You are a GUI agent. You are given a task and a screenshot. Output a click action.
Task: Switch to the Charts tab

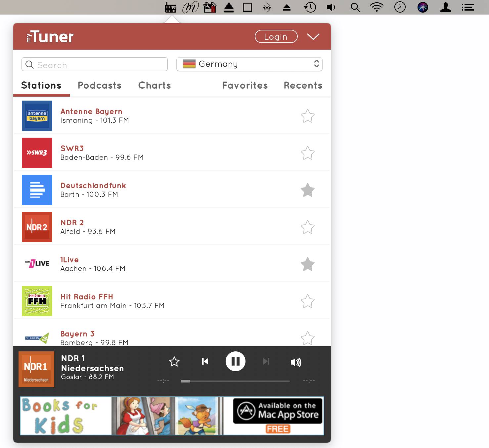tap(155, 85)
